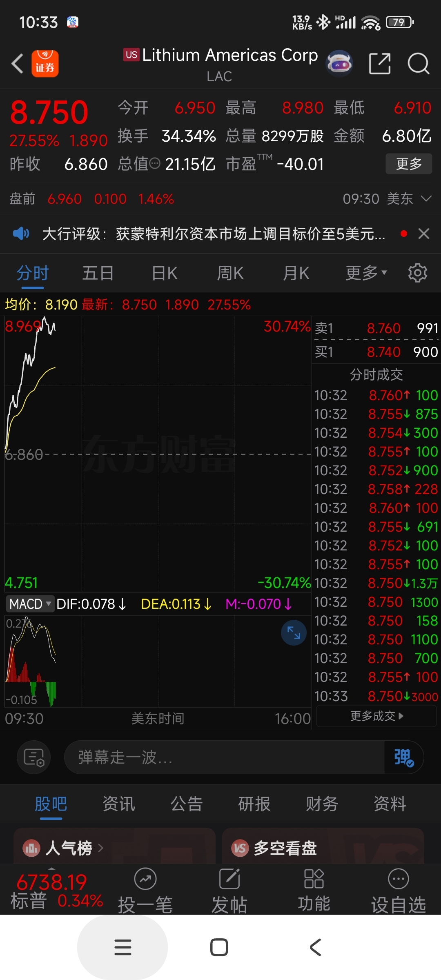The height and width of the screenshot is (980, 441).
Task: Open the 更多 chart period dropdown
Action: click(x=366, y=273)
